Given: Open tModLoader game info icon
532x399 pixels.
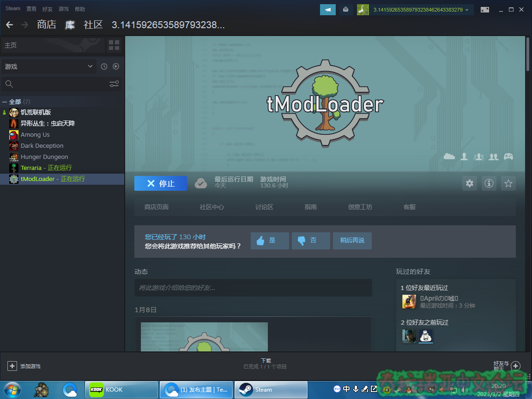Looking at the screenshot, I should pos(489,183).
